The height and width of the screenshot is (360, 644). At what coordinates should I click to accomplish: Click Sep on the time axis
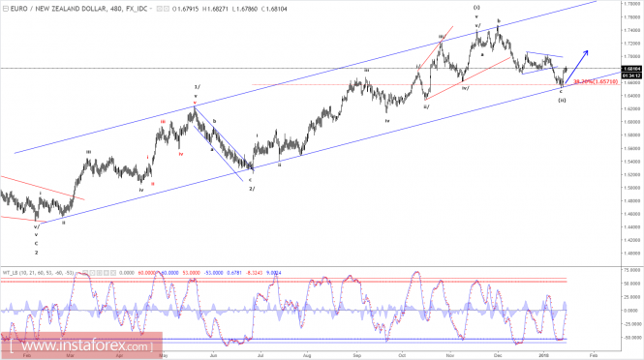(357, 355)
